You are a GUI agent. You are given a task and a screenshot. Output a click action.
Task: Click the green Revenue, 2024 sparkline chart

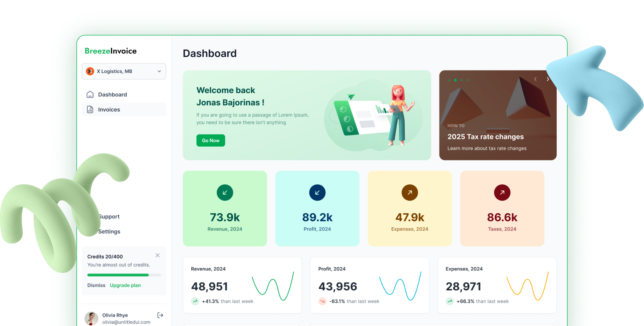[273, 286]
